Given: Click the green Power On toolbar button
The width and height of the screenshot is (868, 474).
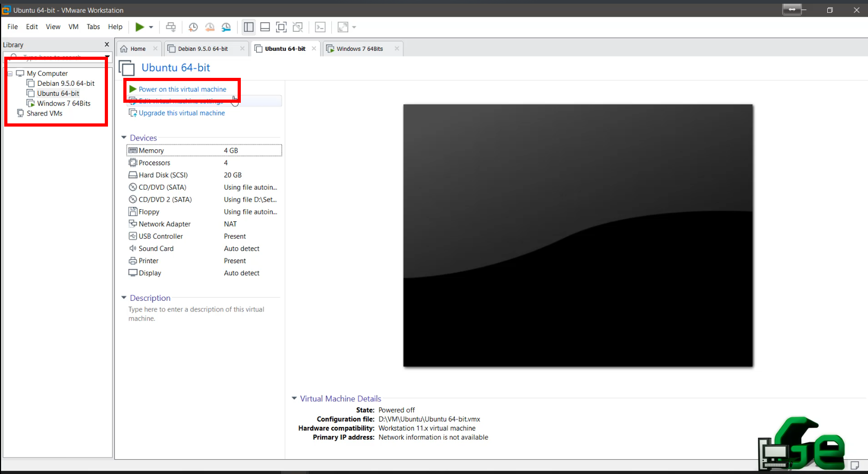Looking at the screenshot, I should coord(140,27).
